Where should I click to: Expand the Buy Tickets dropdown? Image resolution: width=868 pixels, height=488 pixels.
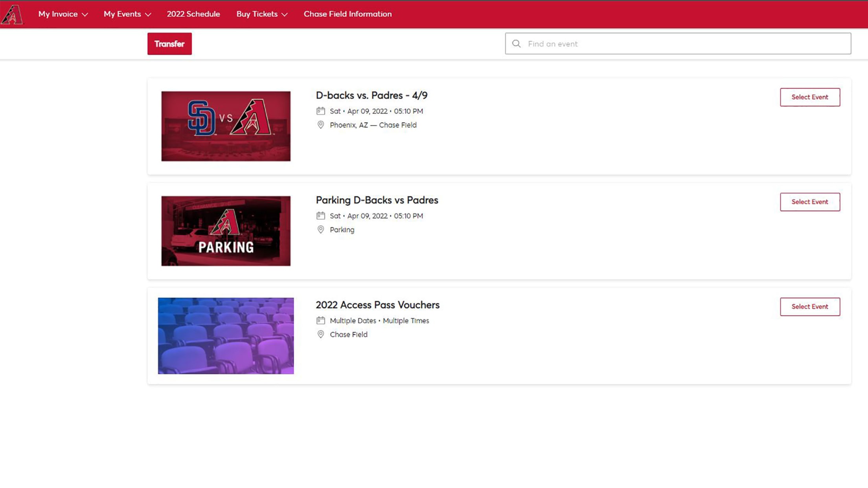click(x=261, y=14)
